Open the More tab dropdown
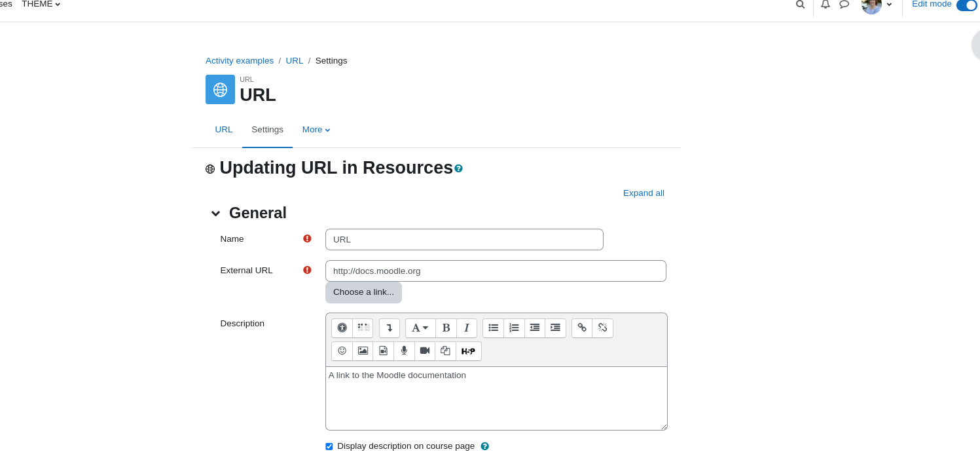The image size is (980, 460). 316,130
